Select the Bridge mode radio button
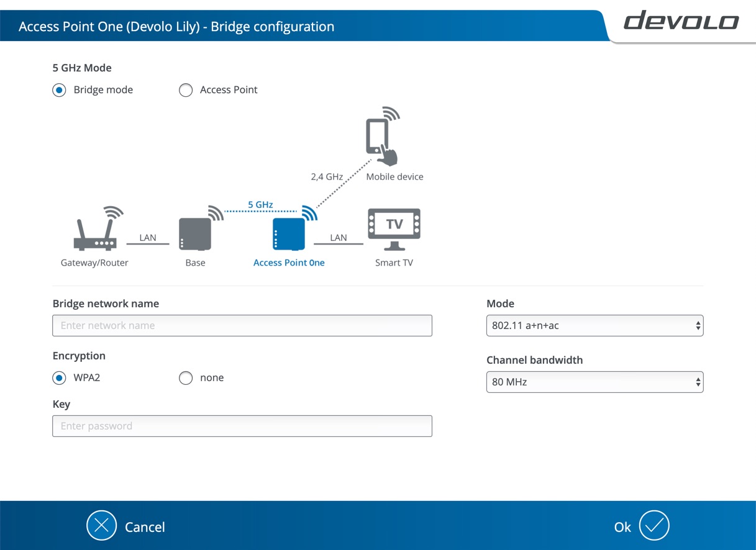Image resolution: width=756 pixels, height=550 pixels. click(x=60, y=90)
